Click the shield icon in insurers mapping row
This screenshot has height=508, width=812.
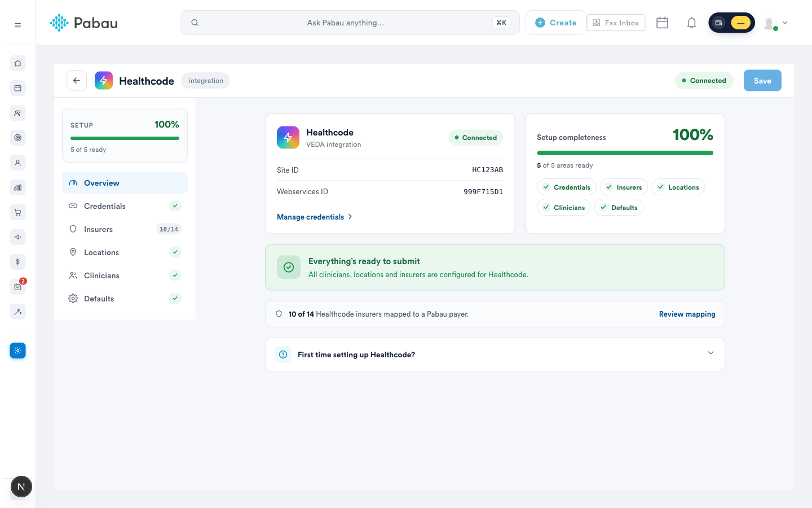point(279,314)
